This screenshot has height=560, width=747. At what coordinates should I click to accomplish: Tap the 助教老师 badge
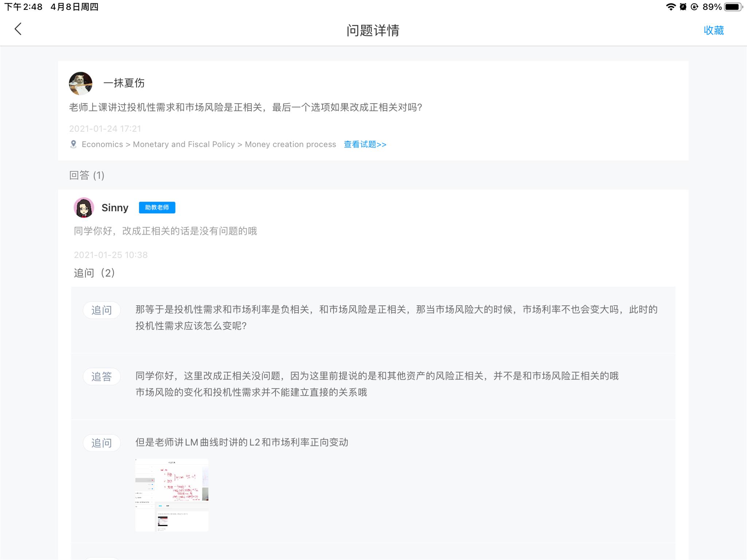pyautogui.click(x=157, y=207)
